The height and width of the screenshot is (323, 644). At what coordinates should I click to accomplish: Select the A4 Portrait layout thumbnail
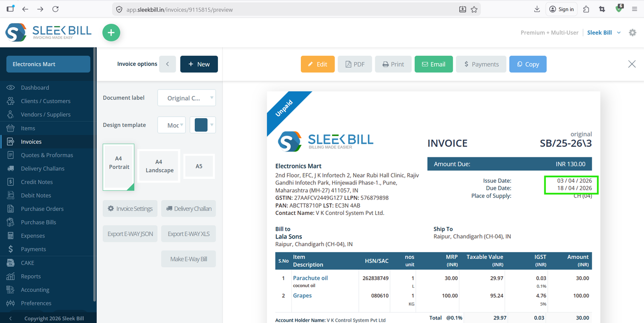[119, 168]
